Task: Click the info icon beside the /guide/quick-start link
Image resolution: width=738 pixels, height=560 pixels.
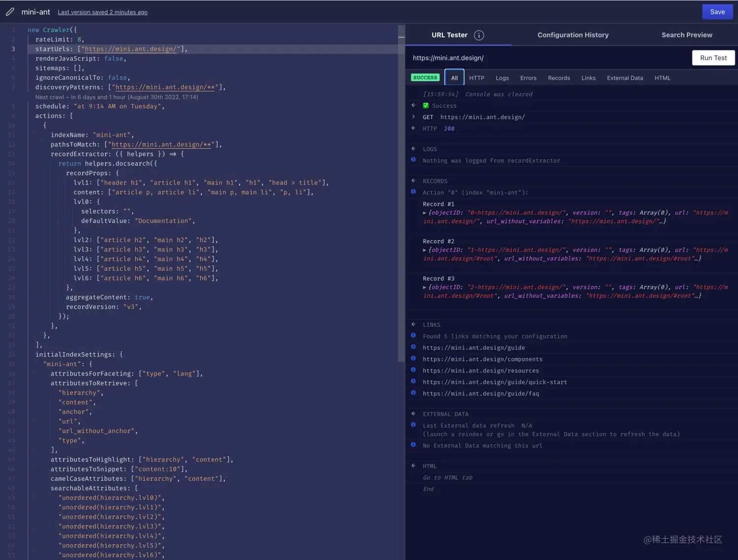Action: click(x=413, y=381)
